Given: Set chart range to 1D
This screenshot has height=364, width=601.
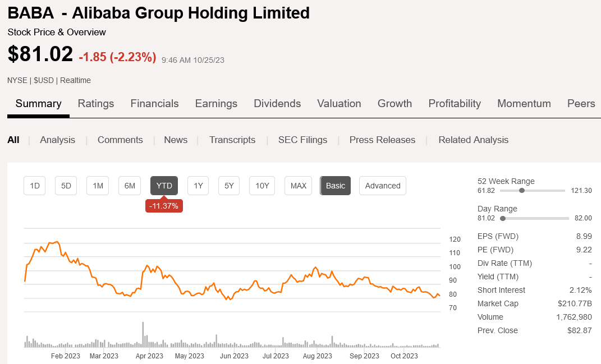Looking at the screenshot, I should click(34, 186).
